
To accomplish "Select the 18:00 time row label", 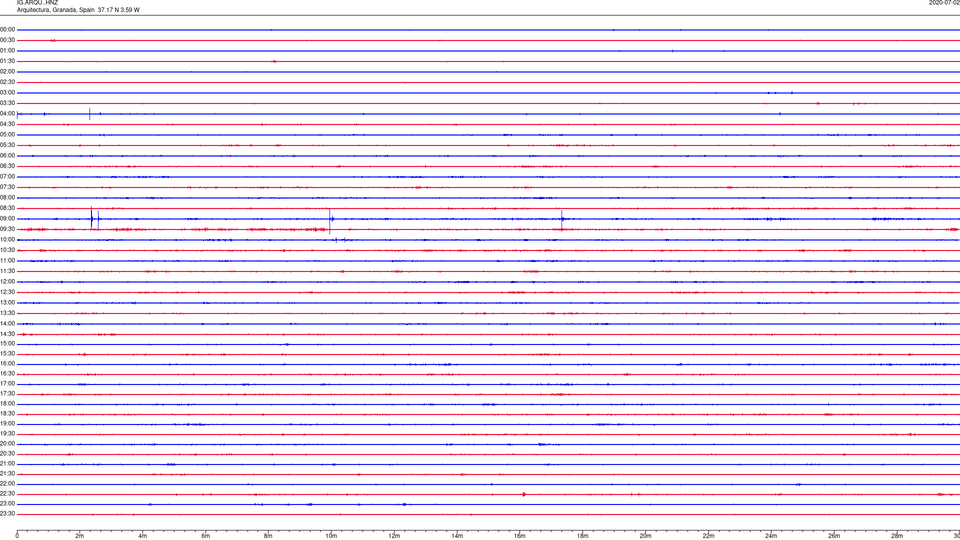I will (x=7, y=404).
